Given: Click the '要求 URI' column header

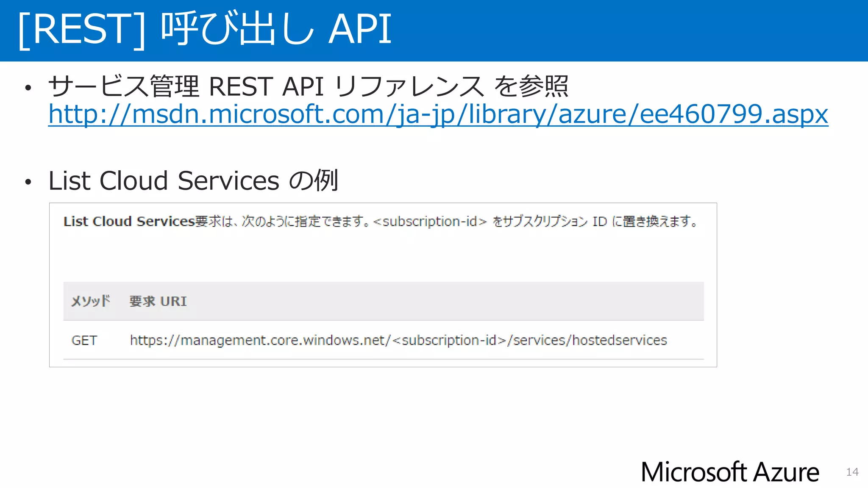Looking at the screenshot, I should click(158, 301).
